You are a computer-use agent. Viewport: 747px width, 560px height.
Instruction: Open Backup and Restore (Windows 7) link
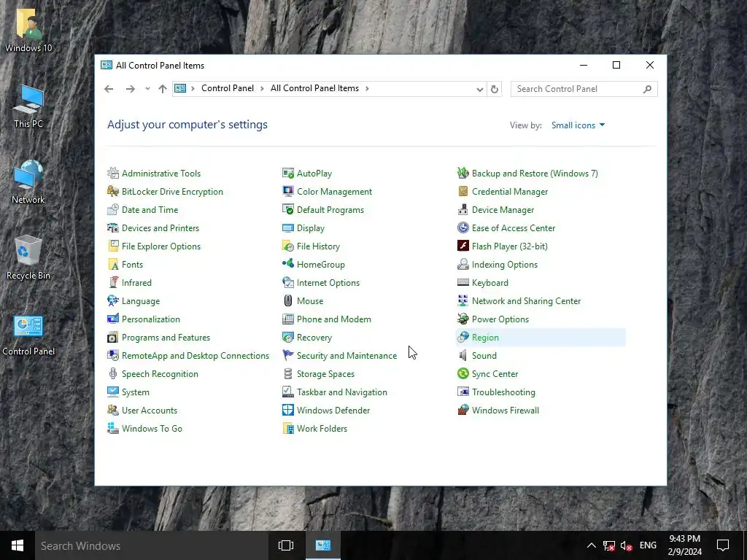pos(535,174)
